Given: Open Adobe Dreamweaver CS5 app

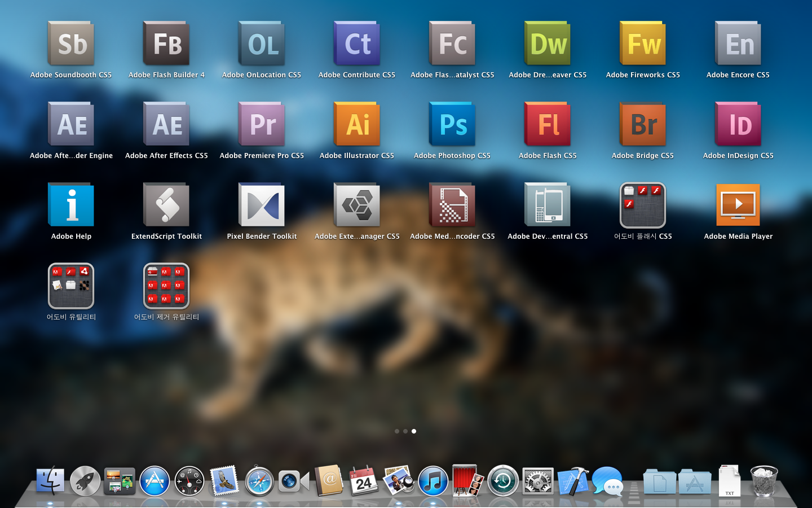Looking at the screenshot, I should tap(548, 44).
